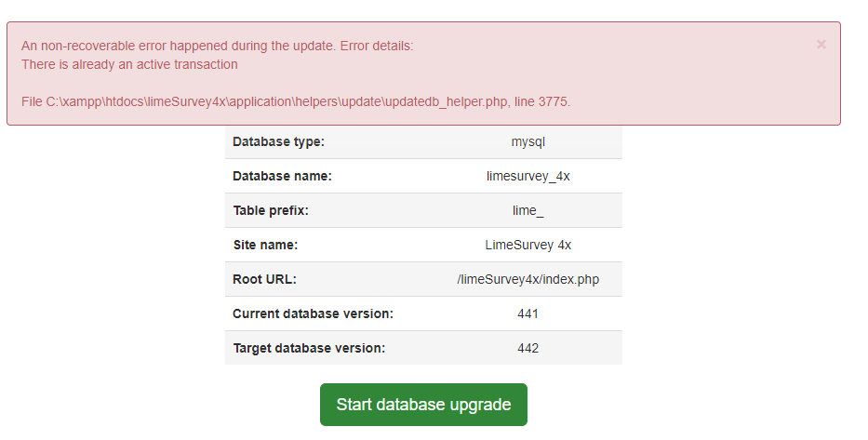
Task: Select the 'Database type:' label
Action: (278, 141)
